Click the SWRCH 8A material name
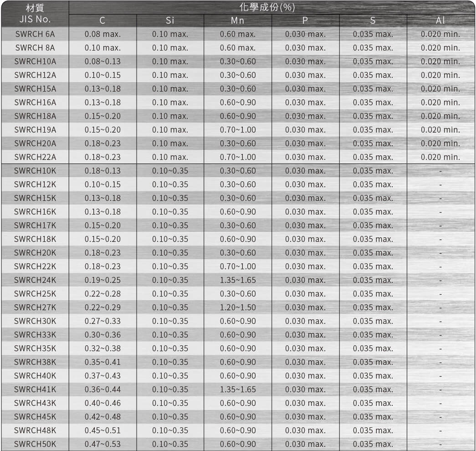The height and width of the screenshot is (451, 476). tap(35, 48)
